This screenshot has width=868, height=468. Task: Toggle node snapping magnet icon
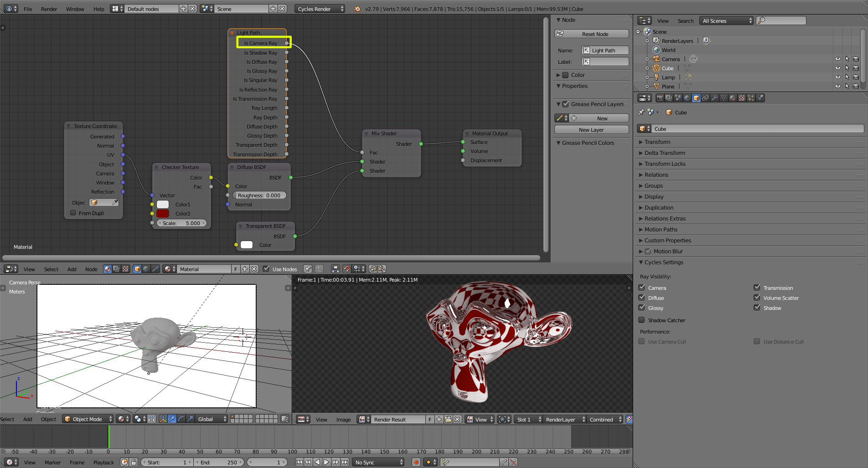coord(346,269)
